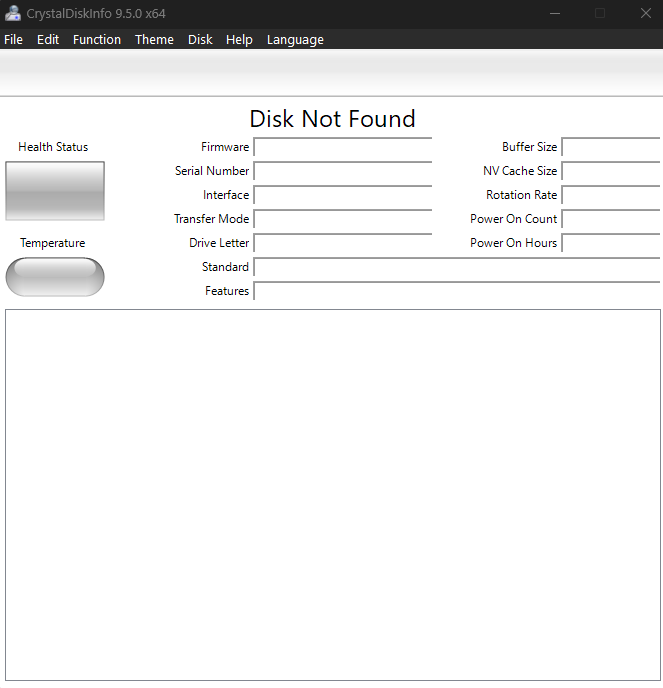663x688 pixels.
Task: Click the 'Disk Not Found' heading
Action: 332,118
